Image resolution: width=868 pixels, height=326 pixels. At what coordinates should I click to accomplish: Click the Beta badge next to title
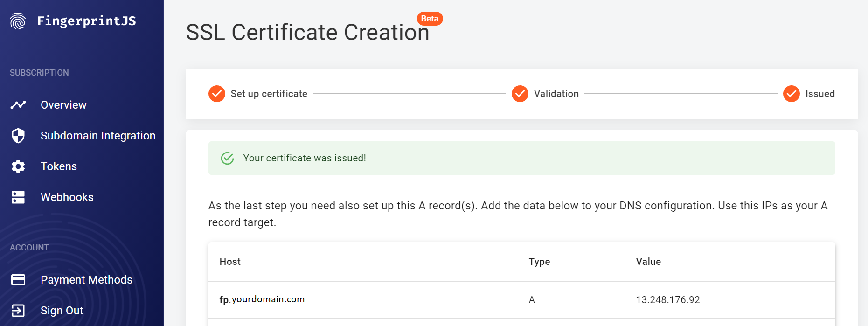pos(430,19)
